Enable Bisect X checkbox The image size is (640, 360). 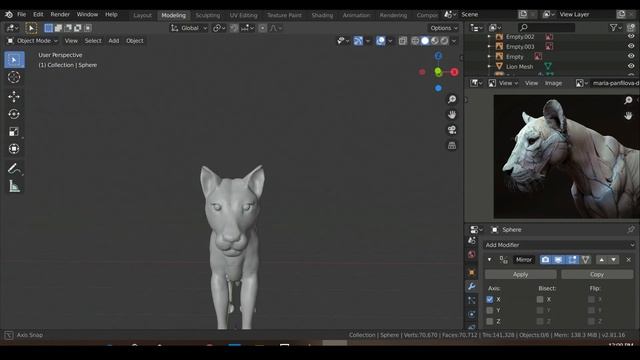540,299
